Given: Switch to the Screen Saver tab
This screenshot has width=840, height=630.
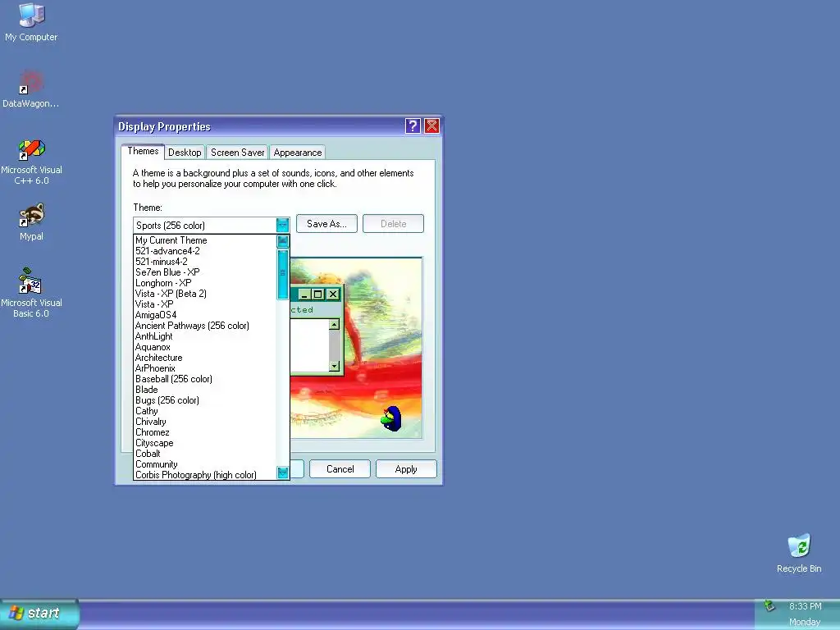Looking at the screenshot, I should click(x=237, y=153).
